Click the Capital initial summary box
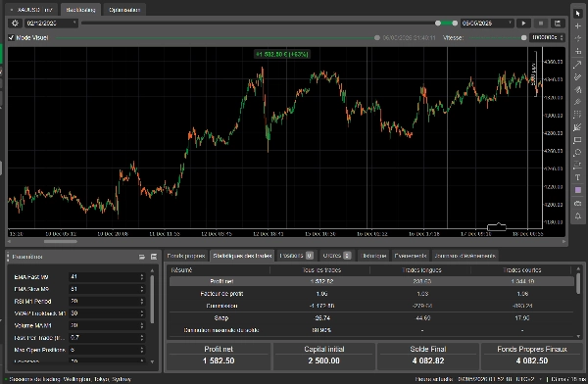Image resolution: width=588 pixels, height=384 pixels. [x=324, y=356]
